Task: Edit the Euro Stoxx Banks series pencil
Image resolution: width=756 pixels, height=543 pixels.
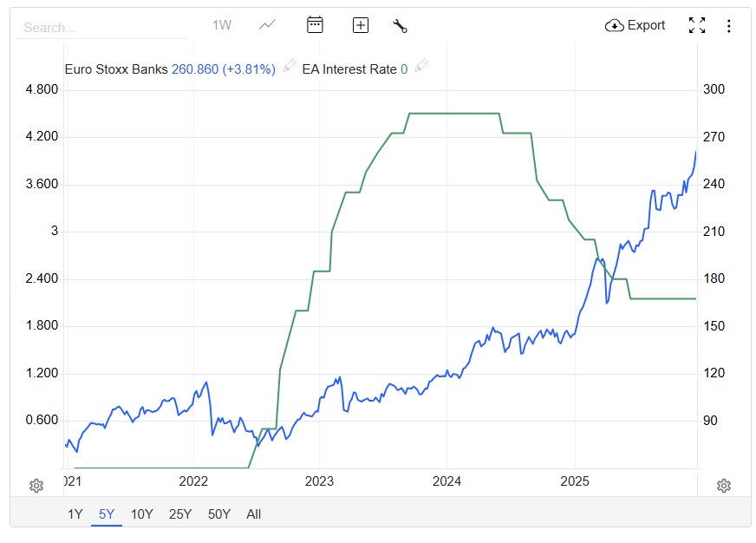Action: 290,67
